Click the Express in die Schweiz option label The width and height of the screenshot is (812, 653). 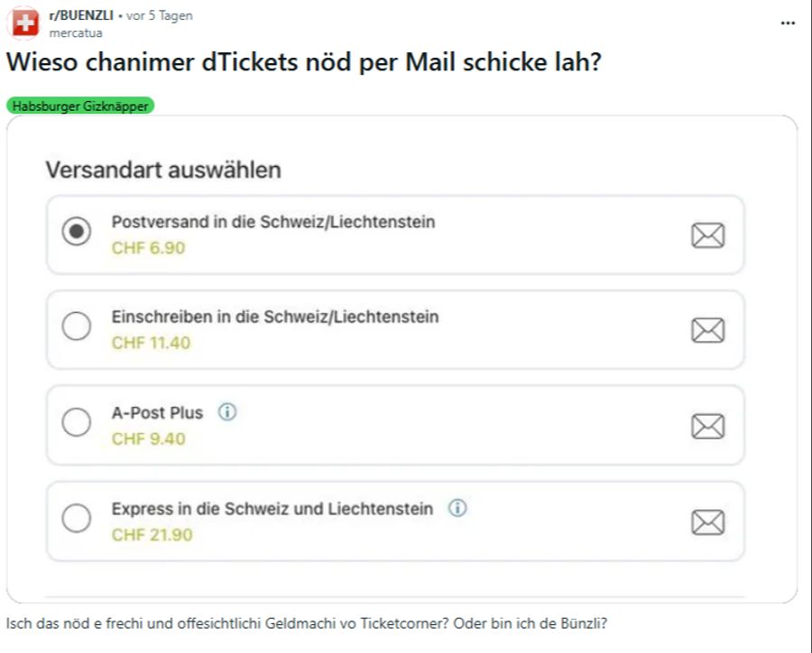(x=272, y=509)
